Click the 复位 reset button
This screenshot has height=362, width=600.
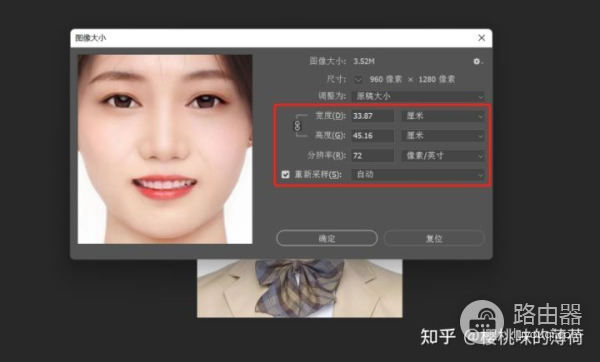tap(434, 238)
